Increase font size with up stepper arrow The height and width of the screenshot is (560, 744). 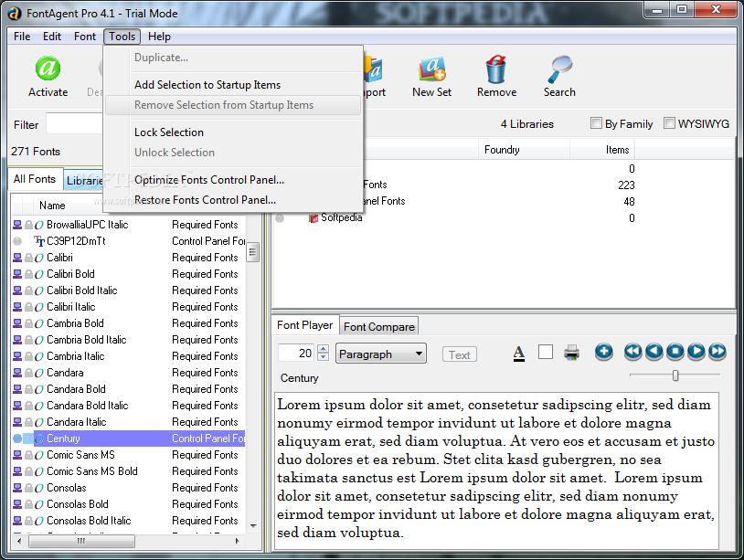point(324,349)
